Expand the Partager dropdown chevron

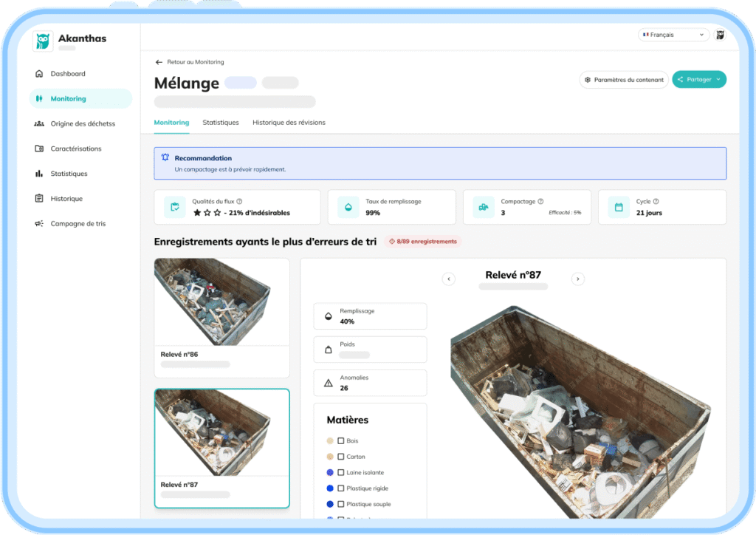(x=718, y=80)
